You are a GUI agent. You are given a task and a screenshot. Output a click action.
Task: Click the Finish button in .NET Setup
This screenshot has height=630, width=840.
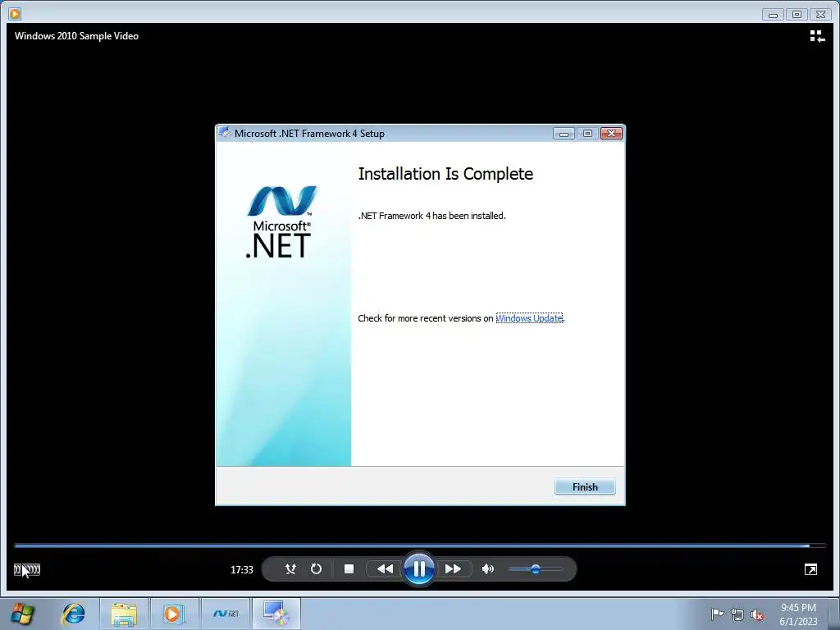(x=584, y=486)
